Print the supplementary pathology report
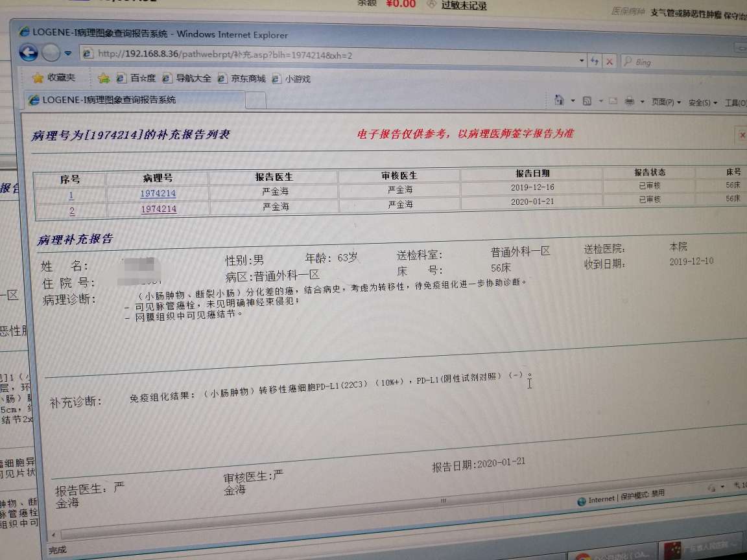Viewport: 747px width, 560px height. click(629, 101)
